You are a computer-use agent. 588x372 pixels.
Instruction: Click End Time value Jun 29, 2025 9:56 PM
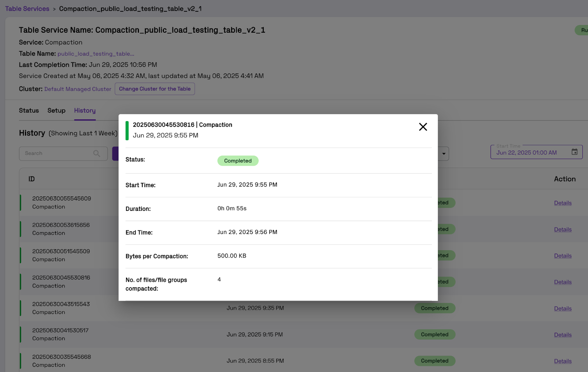click(x=247, y=232)
